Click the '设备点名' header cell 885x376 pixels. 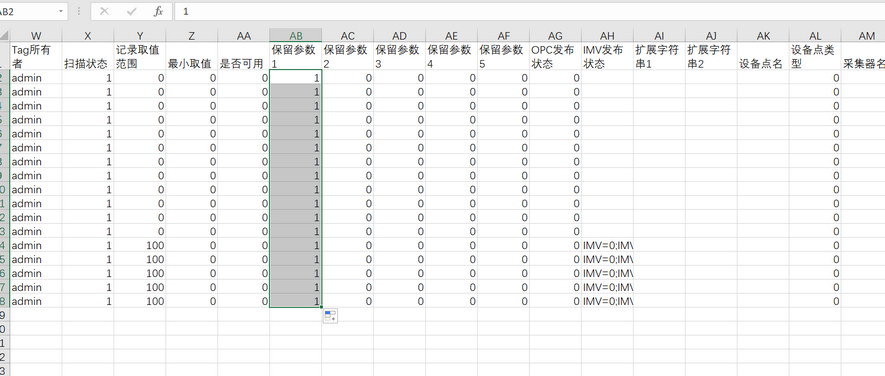point(763,56)
